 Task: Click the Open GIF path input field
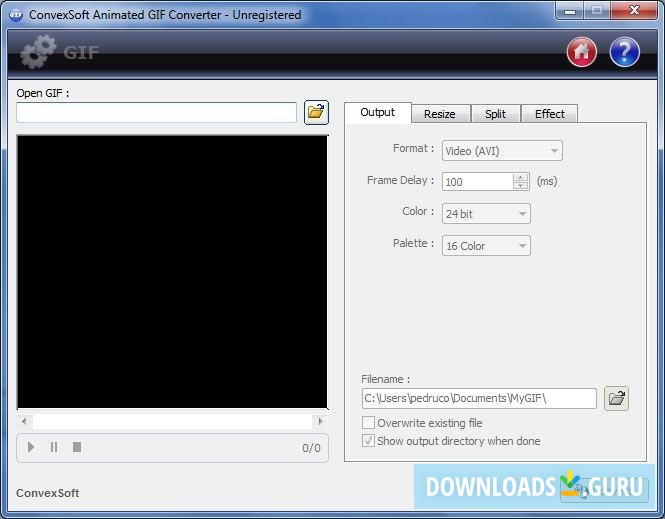156,113
